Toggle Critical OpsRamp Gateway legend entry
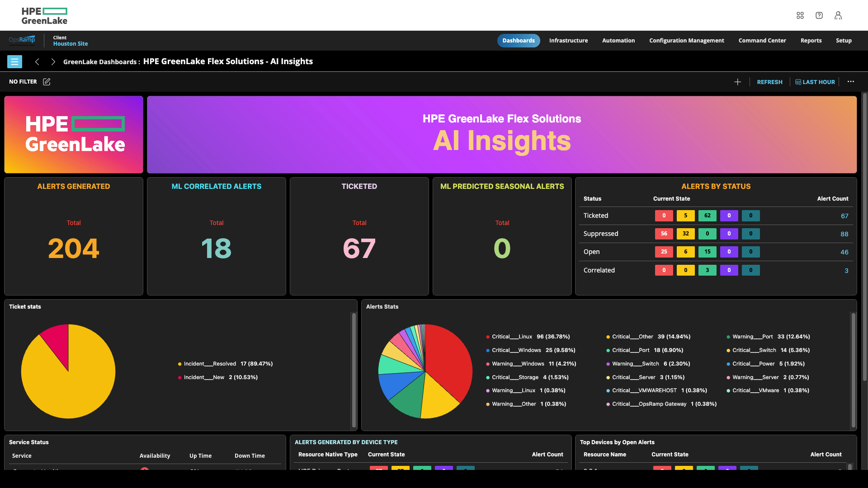Screen dimensions: 868x488 tap(661, 404)
